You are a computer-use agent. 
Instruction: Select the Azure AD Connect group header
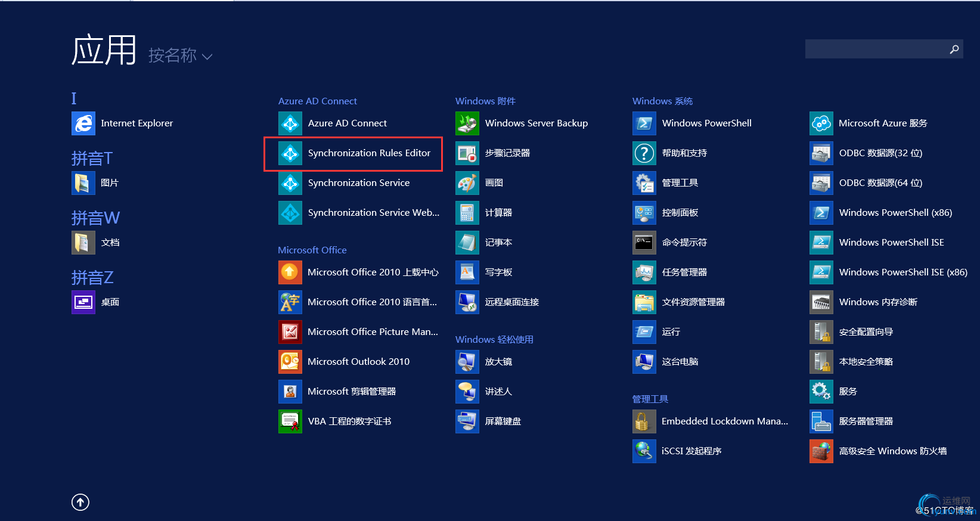pyautogui.click(x=318, y=101)
